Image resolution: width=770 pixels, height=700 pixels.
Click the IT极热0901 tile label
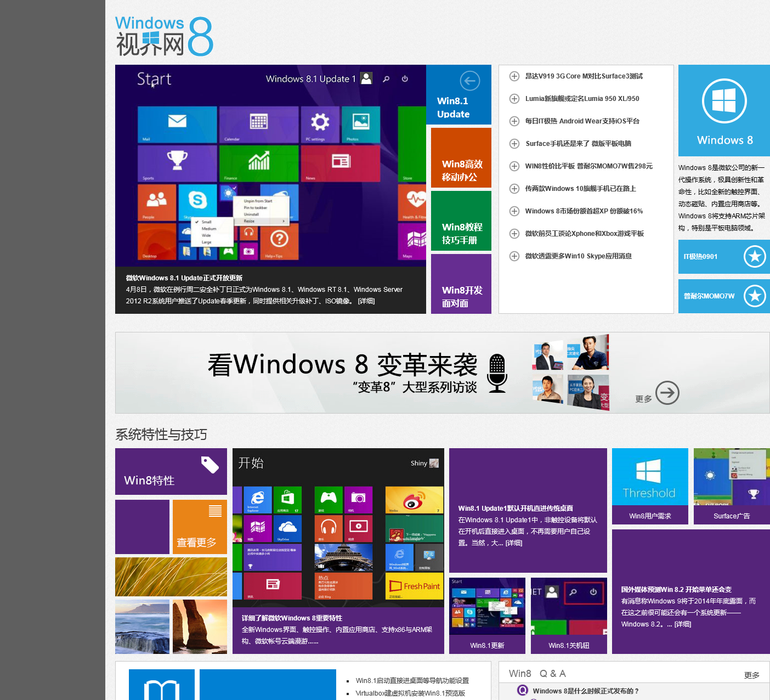[700, 257]
